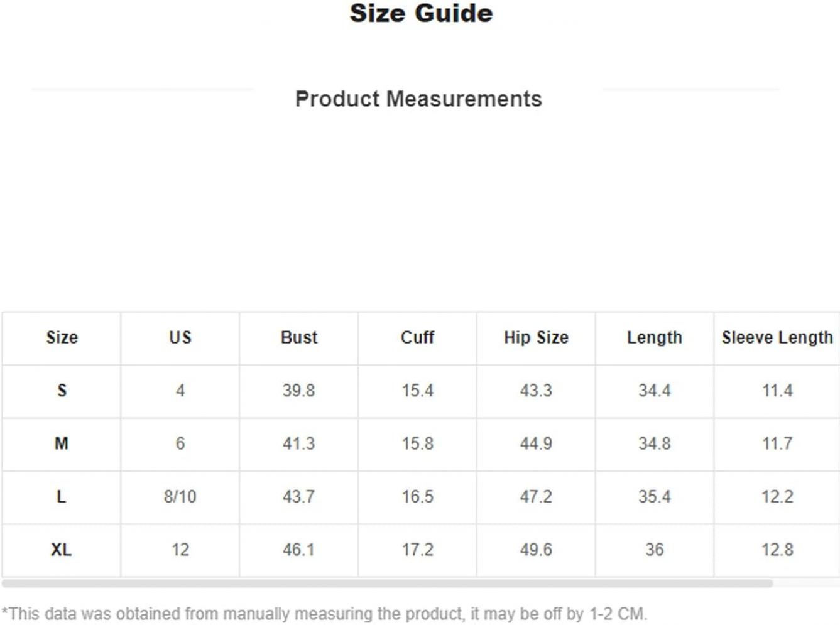Select the 8/10 US size cell
This screenshot has width=840, height=625.
point(180,497)
